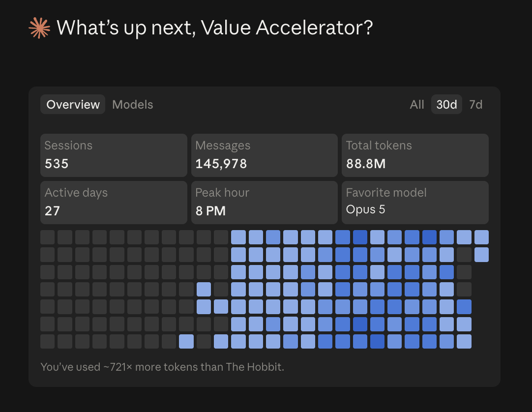Open the Models tab
The image size is (532, 412).
133,104
